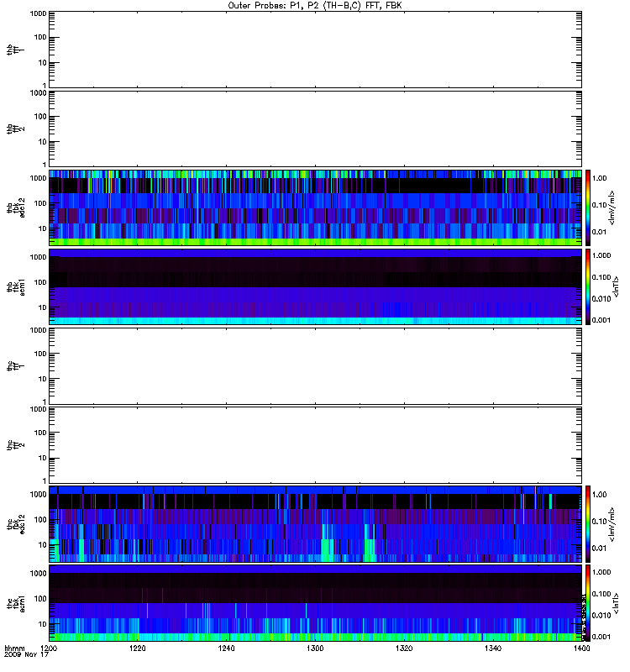Click the '2009 Nov 17' date label
Screen dimensions: 630x672
(27, 655)
